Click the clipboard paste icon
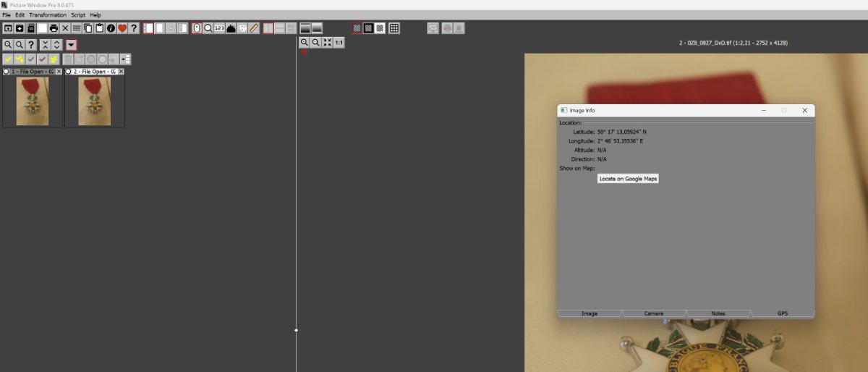The width and height of the screenshot is (868, 372). coord(99,28)
